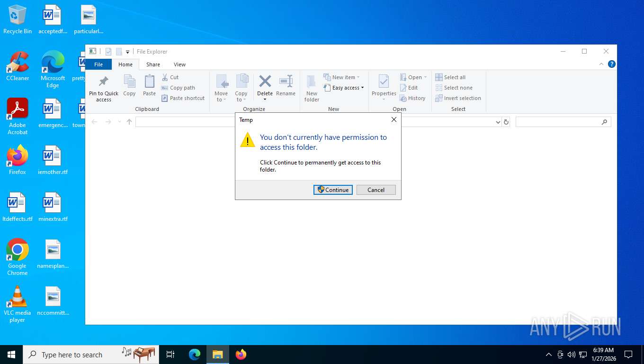Select Cut in Clipboard group

[x=170, y=77]
